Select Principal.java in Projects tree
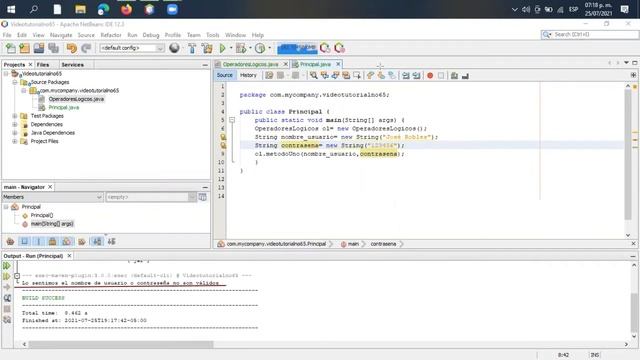Image resolution: width=640 pixels, height=360 pixels. tap(64, 108)
